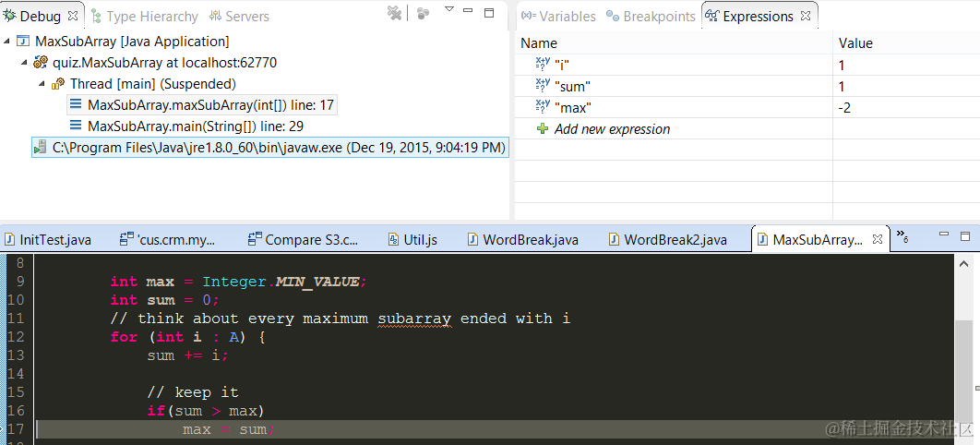Maximize the editor area
Screen dimensions: 980x445
tap(965, 236)
